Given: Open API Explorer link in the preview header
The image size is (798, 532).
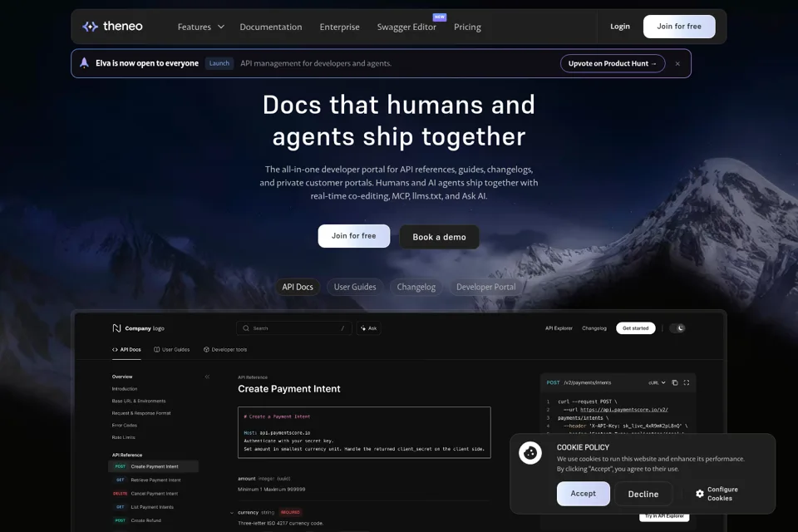Looking at the screenshot, I should coord(559,328).
